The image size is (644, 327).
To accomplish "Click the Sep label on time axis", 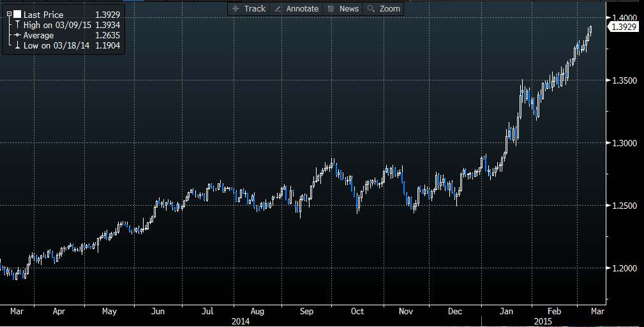I will (306, 312).
